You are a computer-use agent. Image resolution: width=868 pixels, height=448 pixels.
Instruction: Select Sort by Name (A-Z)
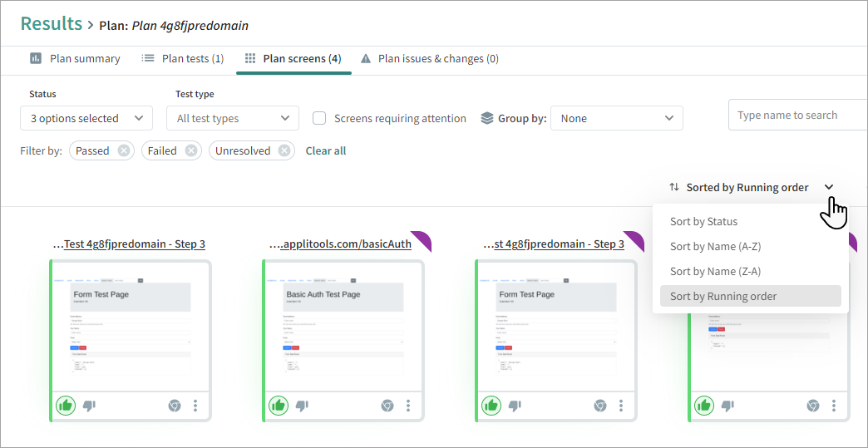click(x=715, y=246)
